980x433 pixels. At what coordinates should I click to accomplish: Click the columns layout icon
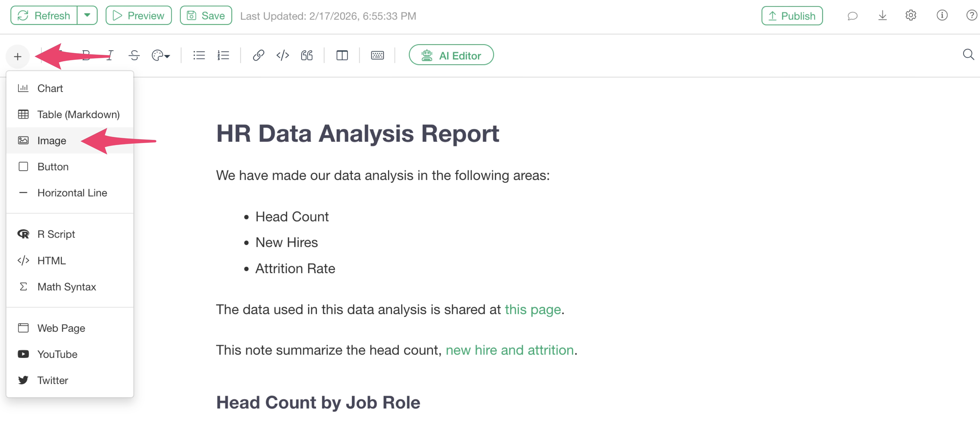coord(342,56)
